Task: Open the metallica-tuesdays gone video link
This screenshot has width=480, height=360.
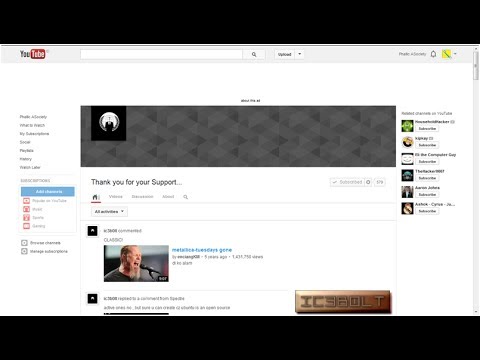Action: [x=202, y=250]
